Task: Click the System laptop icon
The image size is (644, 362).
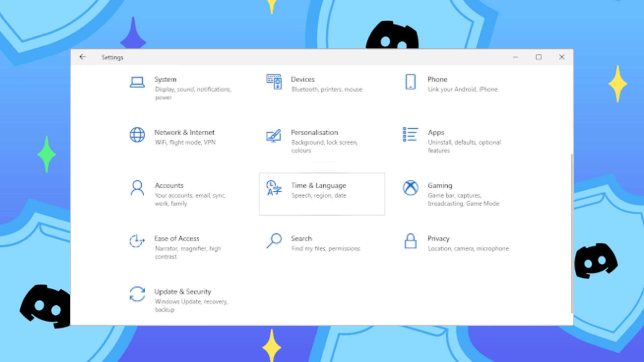Action: click(x=137, y=82)
